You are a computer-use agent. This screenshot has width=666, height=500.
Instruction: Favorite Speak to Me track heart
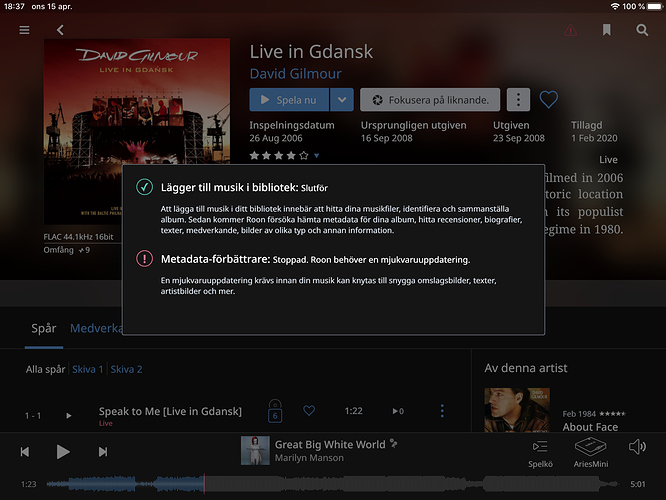tap(309, 410)
